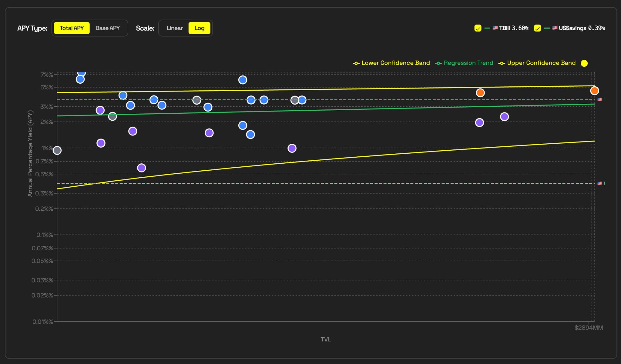Select the Log scale option
The height and width of the screenshot is (364, 621).
point(199,28)
